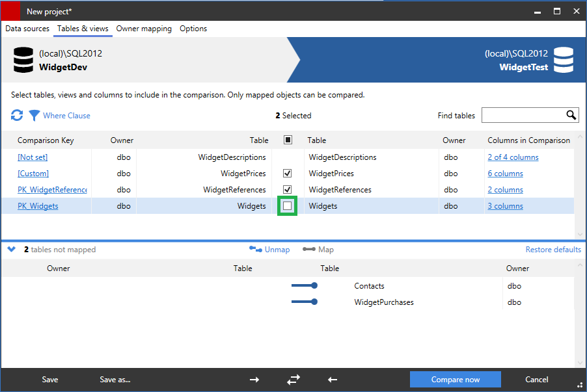
Task: Click the left deployment arrow icon
Action: tap(332, 379)
